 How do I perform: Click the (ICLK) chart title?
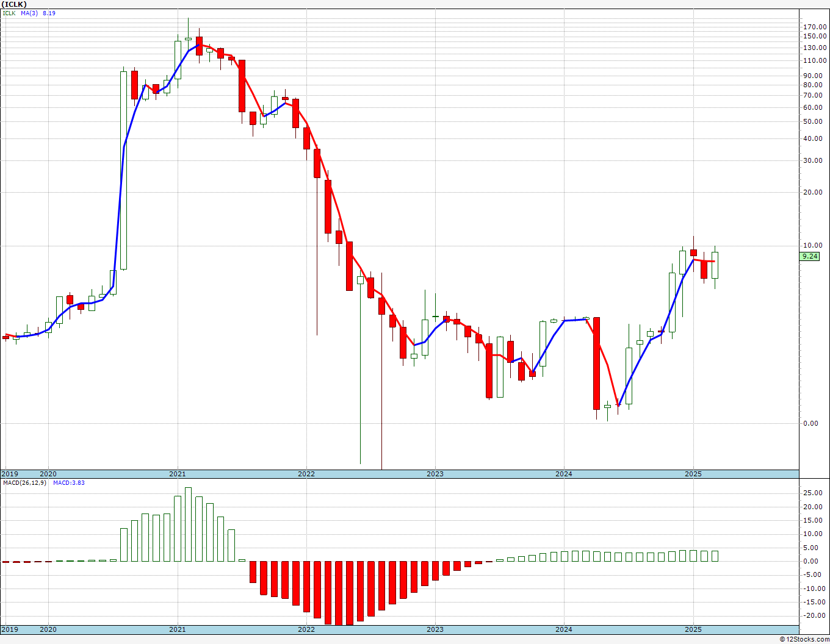click(x=14, y=4)
